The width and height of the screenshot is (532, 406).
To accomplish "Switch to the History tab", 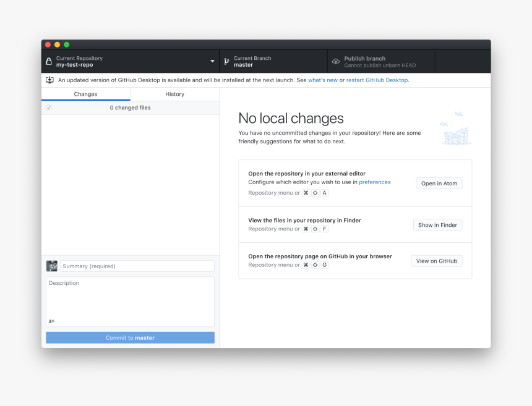I will point(174,94).
